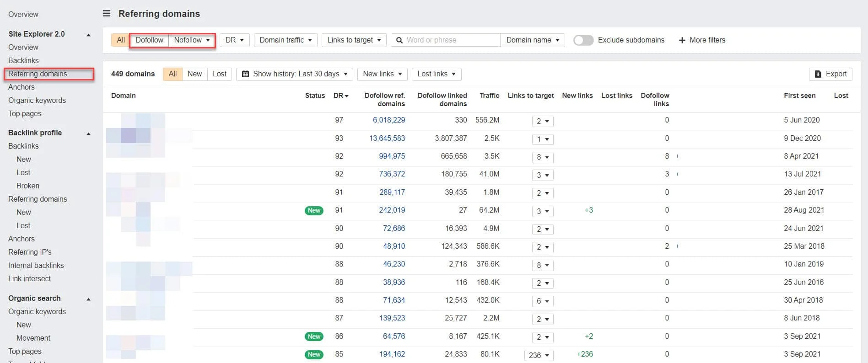Click the calendar icon in Show history
Image resolution: width=868 pixels, height=363 pixels.
[245, 74]
